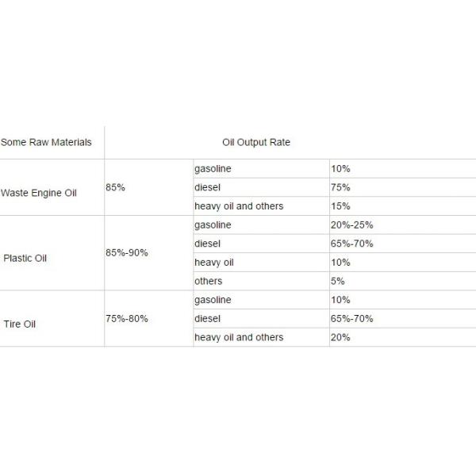Click the 20%-25% gasoline value cell
Viewport: 476px width, 476px height.
click(x=351, y=225)
